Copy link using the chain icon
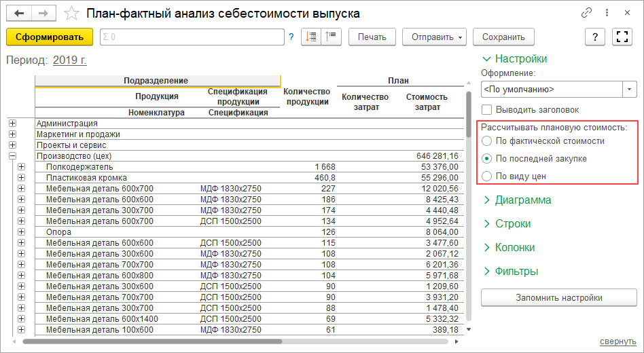This screenshot has height=353, width=644. [x=586, y=13]
